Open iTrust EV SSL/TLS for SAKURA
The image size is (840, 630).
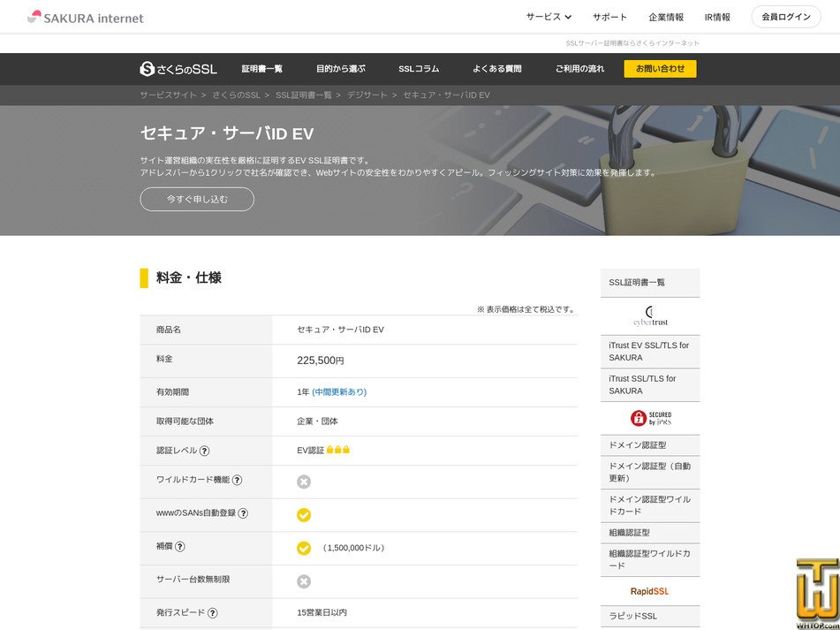click(650, 352)
